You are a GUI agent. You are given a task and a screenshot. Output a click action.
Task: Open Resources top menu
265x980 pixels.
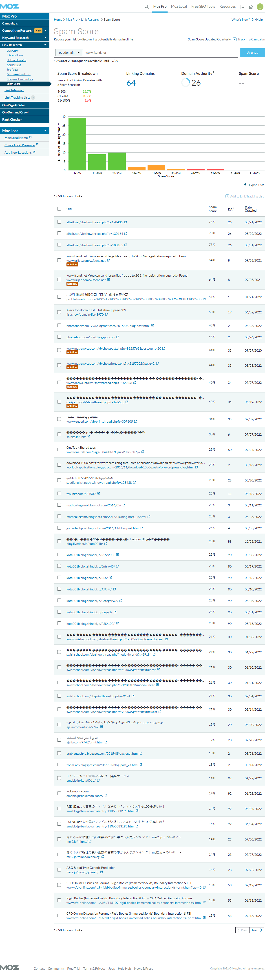click(x=227, y=7)
